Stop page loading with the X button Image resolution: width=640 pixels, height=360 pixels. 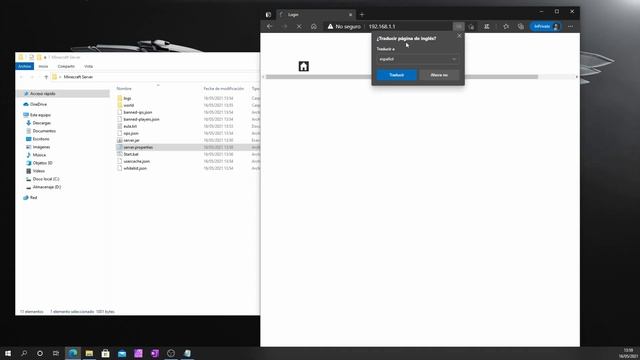pyautogui.click(x=299, y=27)
